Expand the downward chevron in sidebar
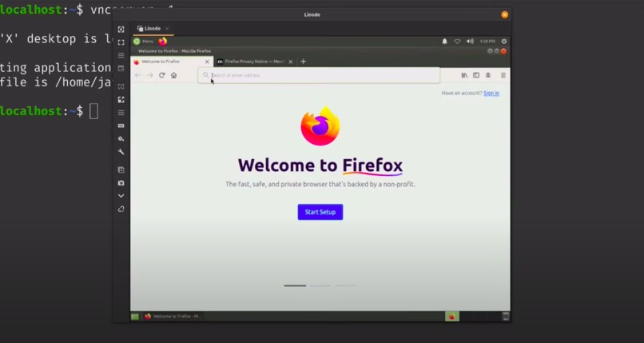The image size is (644, 343). click(121, 196)
